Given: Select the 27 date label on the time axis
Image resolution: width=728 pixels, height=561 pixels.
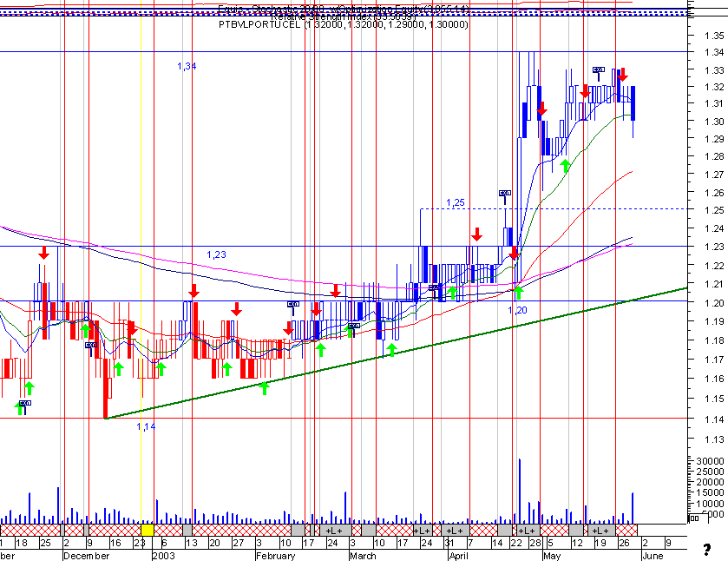Looking at the screenshot, I should click(238, 543).
